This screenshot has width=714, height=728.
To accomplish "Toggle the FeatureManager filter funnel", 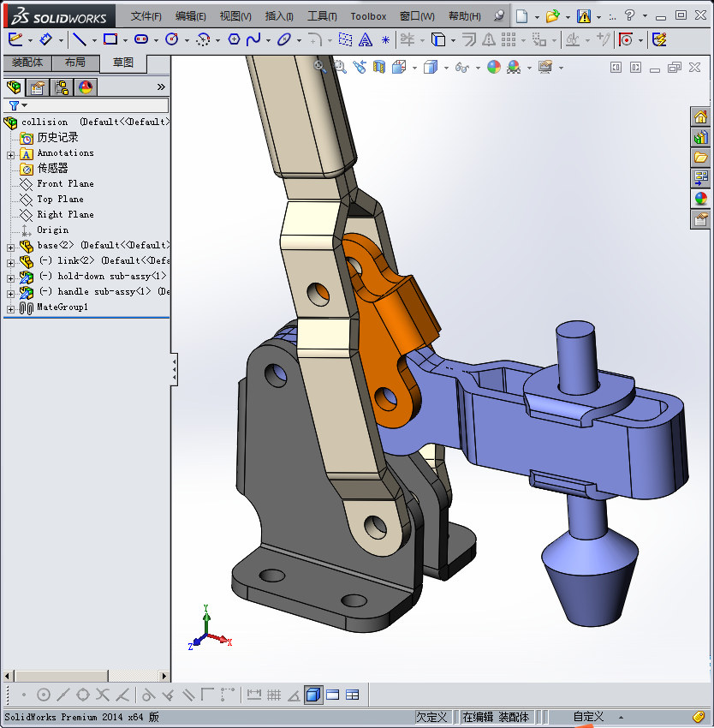I will (x=14, y=105).
